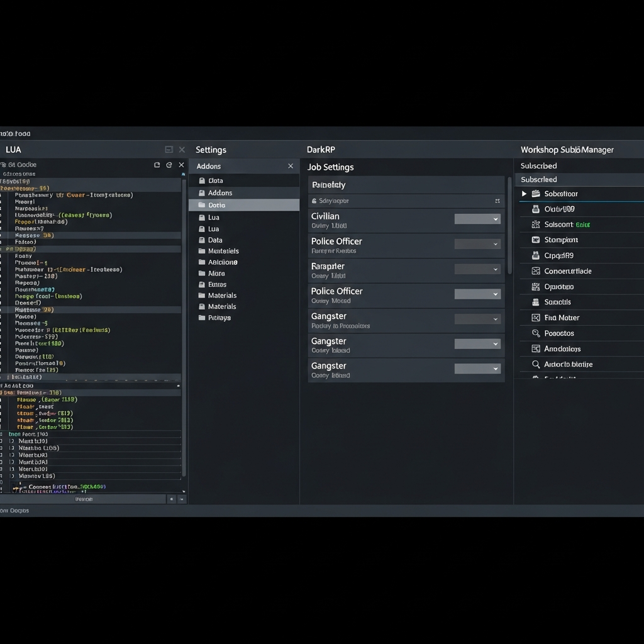This screenshot has width=644, height=644.
Task: Toggle the checkbox beside Ntent bURJ
Action: click(x=12, y=455)
